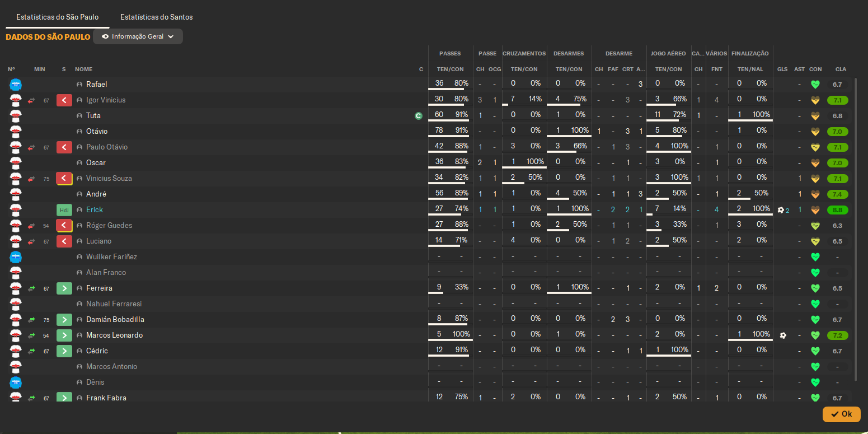
Task: Click Ferreira's green substituted-on arrow box
Action: pos(64,288)
